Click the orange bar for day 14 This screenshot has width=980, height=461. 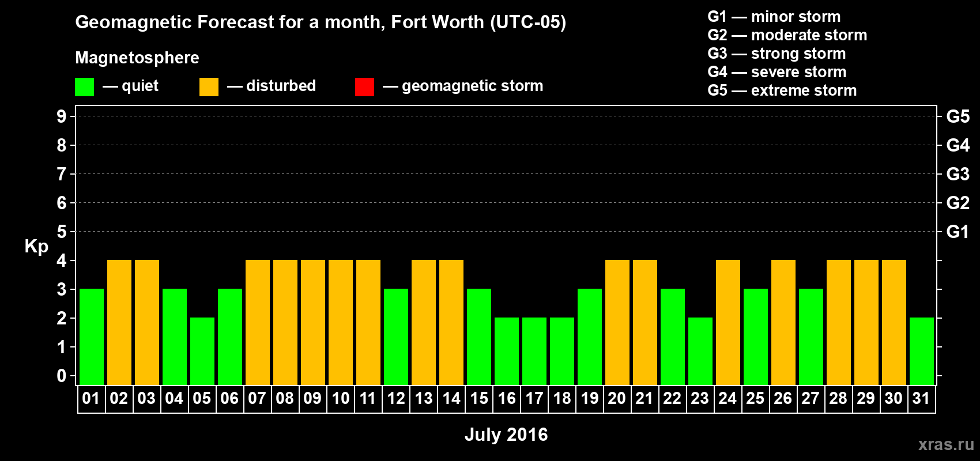[x=451, y=323]
